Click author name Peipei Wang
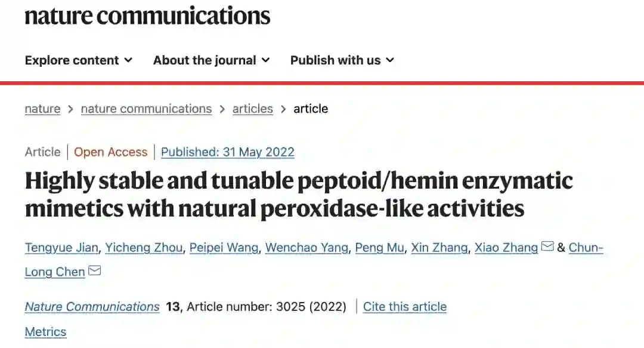Screen dimensions: 644x348 tap(224, 248)
